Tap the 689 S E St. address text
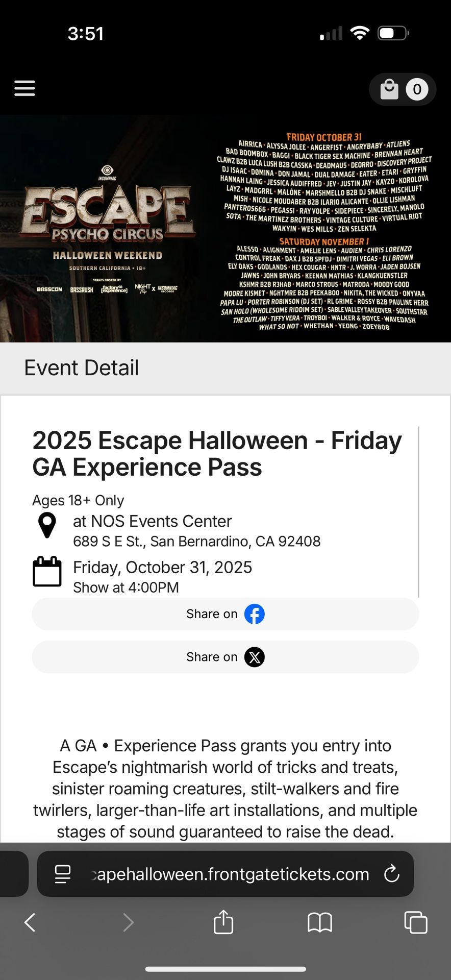This screenshot has height=980, width=451. pos(197,541)
